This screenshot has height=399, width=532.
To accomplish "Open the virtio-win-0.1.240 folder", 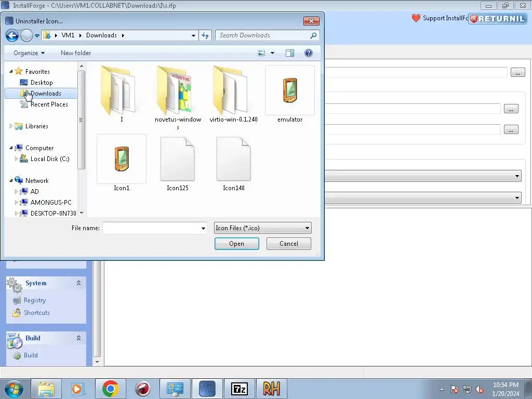I will coord(233,95).
